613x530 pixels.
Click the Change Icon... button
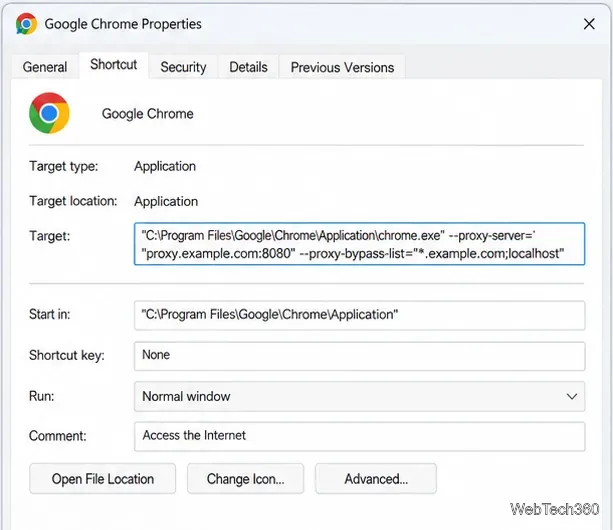(x=246, y=479)
